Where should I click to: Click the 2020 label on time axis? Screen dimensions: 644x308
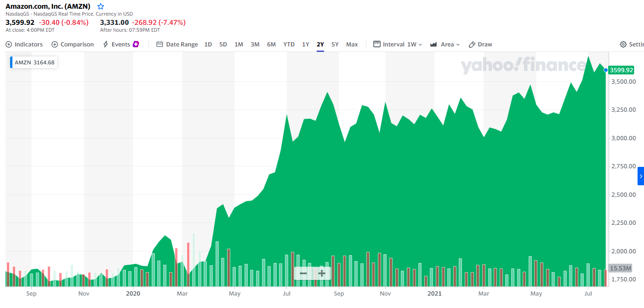133,293
